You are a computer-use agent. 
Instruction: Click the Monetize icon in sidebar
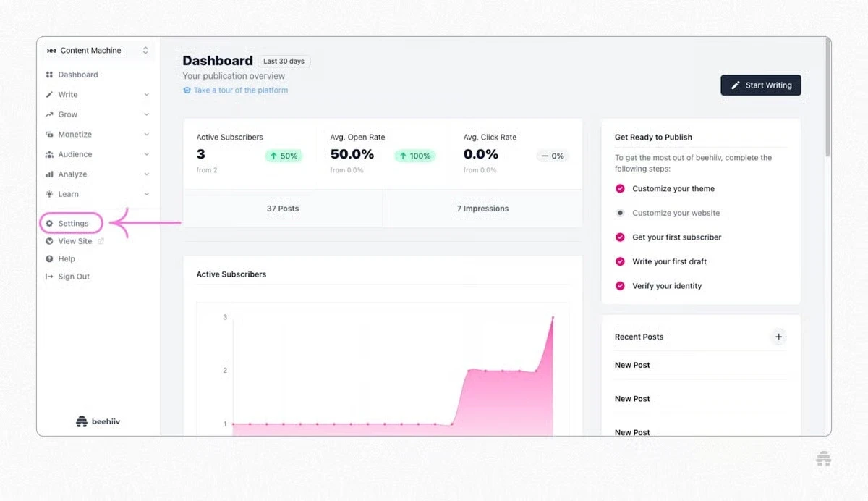[x=50, y=135]
